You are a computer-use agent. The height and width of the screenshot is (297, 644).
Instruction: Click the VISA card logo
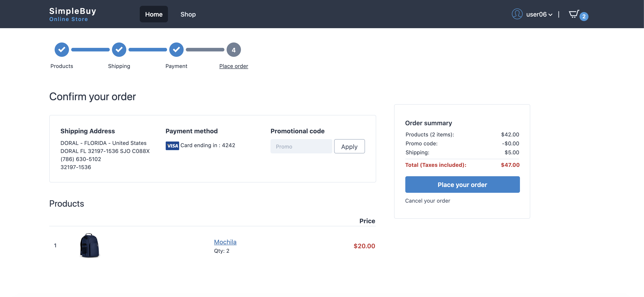[x=172, y=146]
